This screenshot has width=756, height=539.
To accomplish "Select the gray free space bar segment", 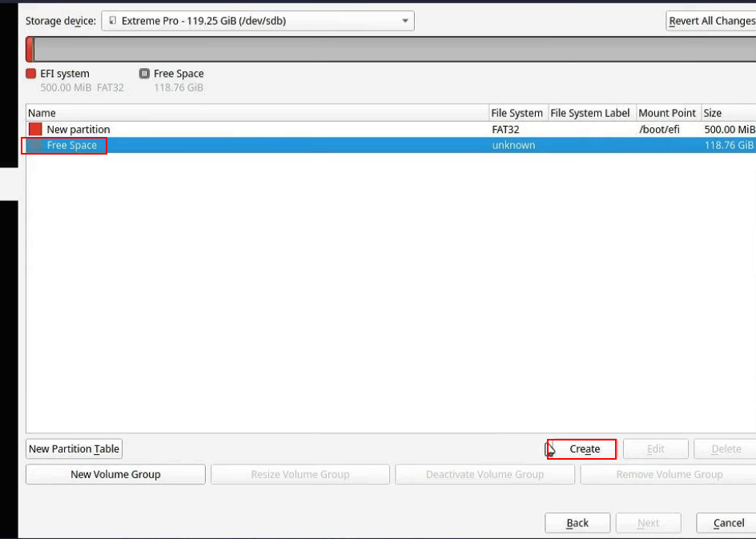I will (x=395, y=49).
